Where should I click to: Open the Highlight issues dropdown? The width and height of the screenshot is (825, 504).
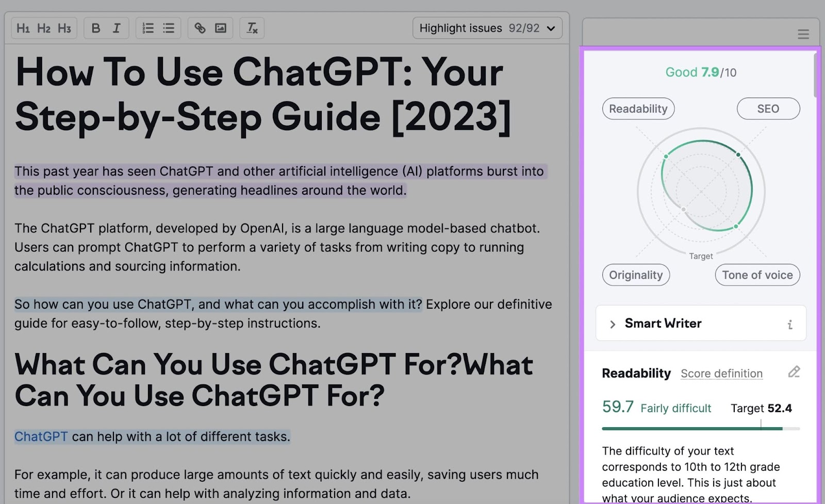487,28
